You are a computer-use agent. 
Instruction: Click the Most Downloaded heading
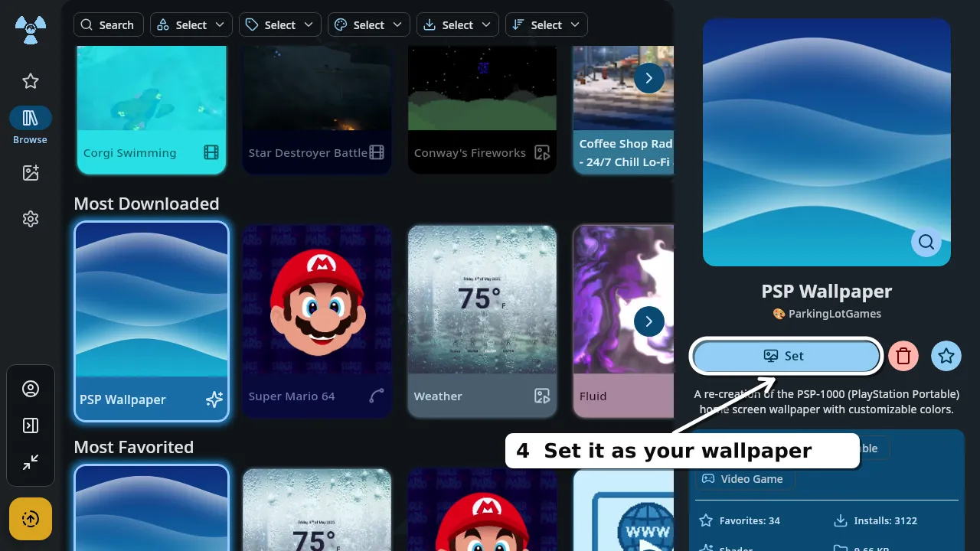pyautogui.click(x=146, y=204)
